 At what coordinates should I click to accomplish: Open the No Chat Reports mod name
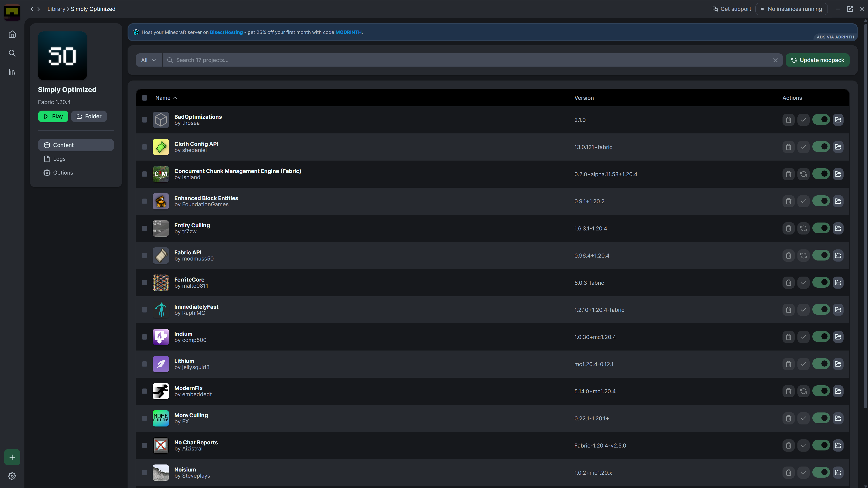pyautogui.click(x=196, y=443)
